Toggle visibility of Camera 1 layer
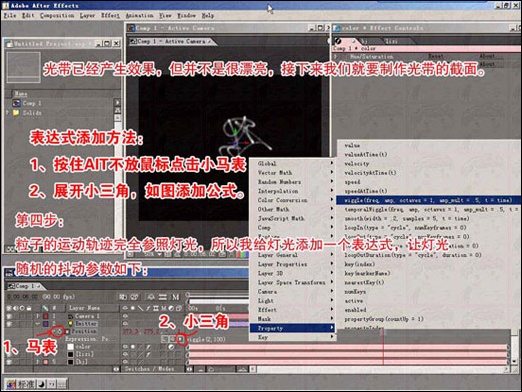 (x=9, y=316)
